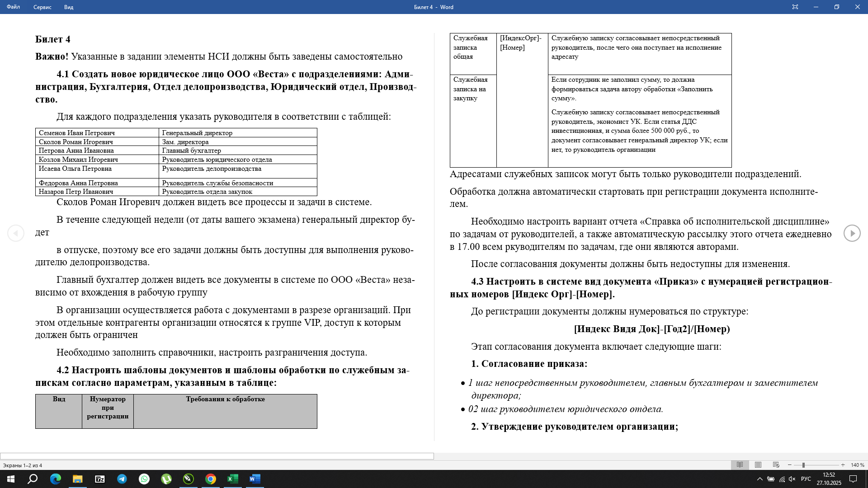Zoom in with the plus button
Viewport: 868px width, 488px height.
point(843,465)
